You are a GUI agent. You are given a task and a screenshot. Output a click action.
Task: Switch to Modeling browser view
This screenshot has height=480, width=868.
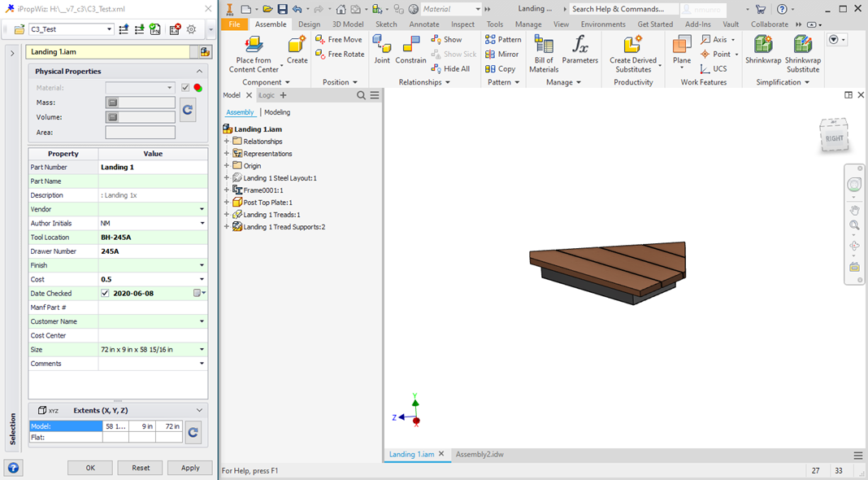point(277,112)
